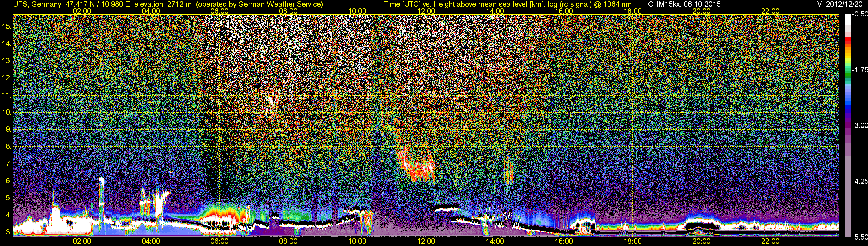Click "04:00" on the bottom time axis

[151, 241]
